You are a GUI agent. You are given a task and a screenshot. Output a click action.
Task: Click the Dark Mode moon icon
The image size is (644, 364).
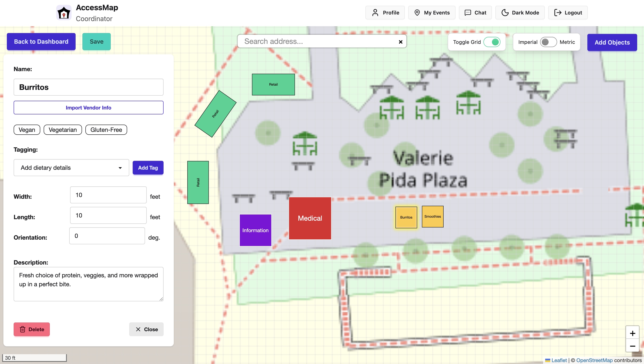[505, 13]
